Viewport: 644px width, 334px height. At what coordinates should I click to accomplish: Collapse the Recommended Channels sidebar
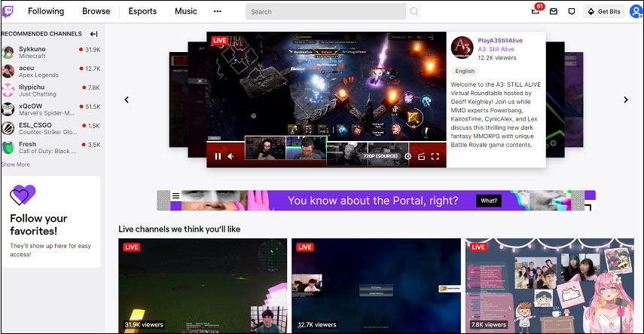tap(93, 34)
